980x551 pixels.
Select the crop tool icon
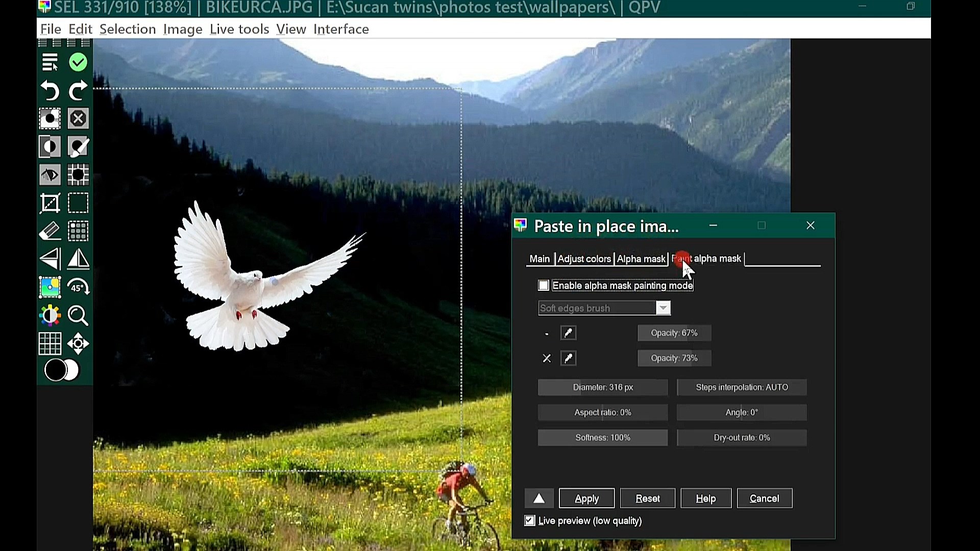50,203
